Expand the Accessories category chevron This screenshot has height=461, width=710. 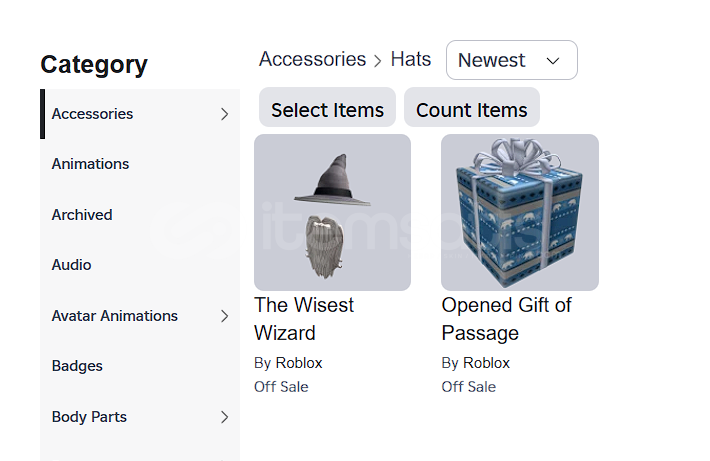(224, 114)
